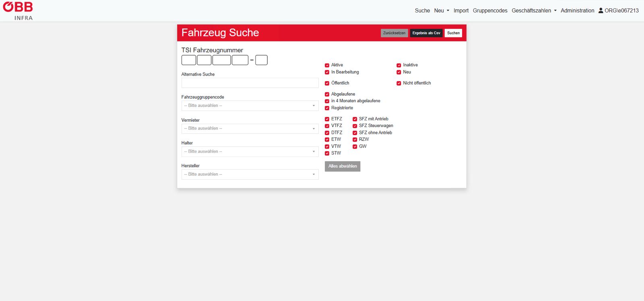Open the Vermieter dropdown
The image size is (644, 301).
pos(250,129)
